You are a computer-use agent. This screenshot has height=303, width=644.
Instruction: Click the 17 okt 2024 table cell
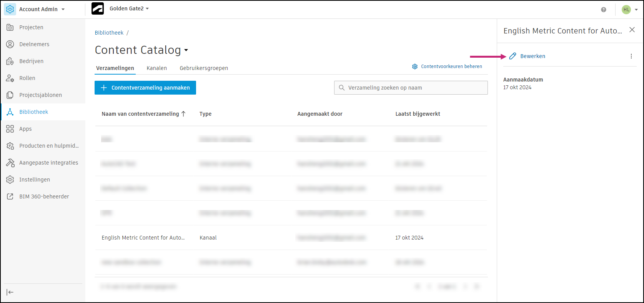click(x=409, y=238)
